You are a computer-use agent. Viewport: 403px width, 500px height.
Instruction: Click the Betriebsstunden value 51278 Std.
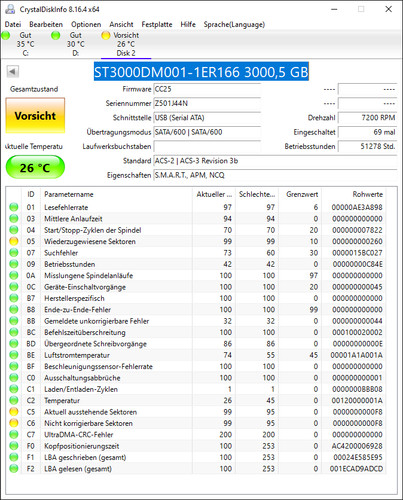tap(367, 146)
